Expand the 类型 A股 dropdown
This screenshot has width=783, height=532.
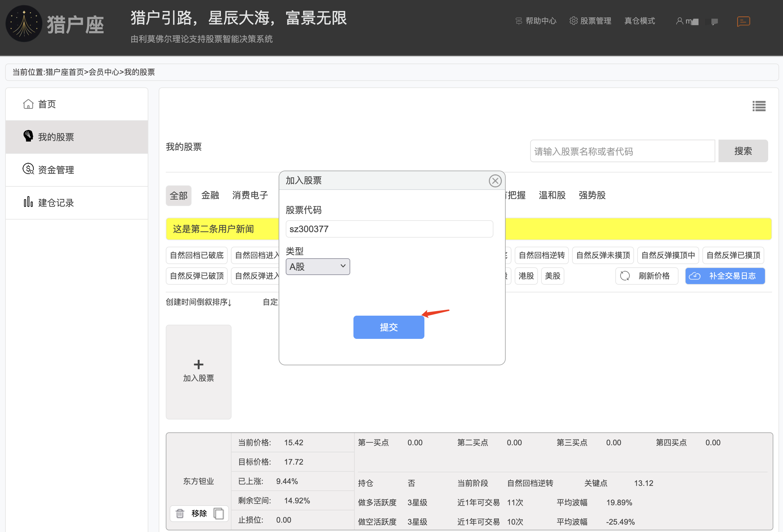[318, 267]
